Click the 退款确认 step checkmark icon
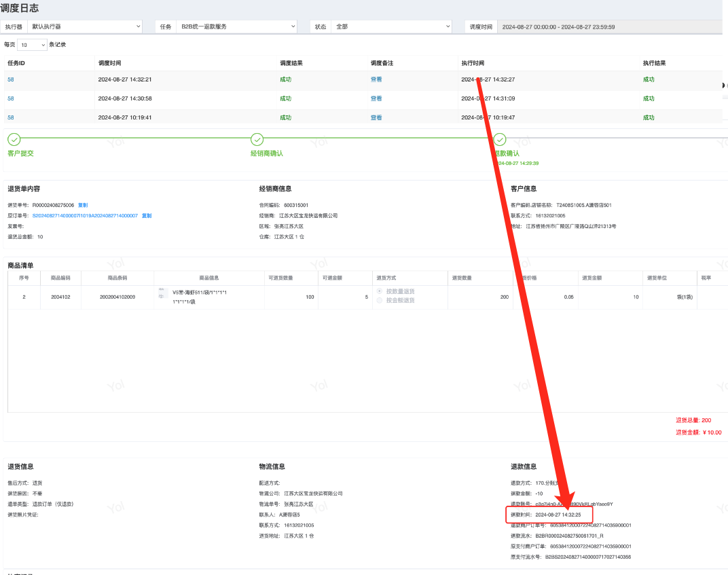This screenshot has height=575, width=728. [x=500, y=139]
